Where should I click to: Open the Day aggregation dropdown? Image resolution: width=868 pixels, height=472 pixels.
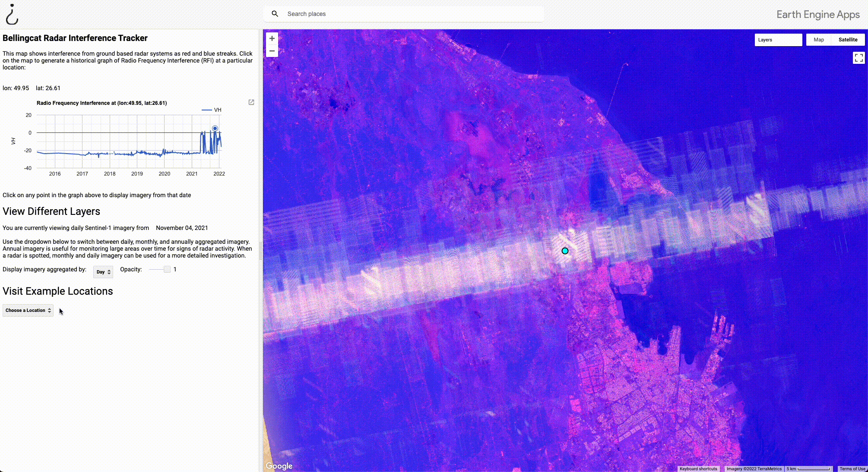[x=103, y=272]
